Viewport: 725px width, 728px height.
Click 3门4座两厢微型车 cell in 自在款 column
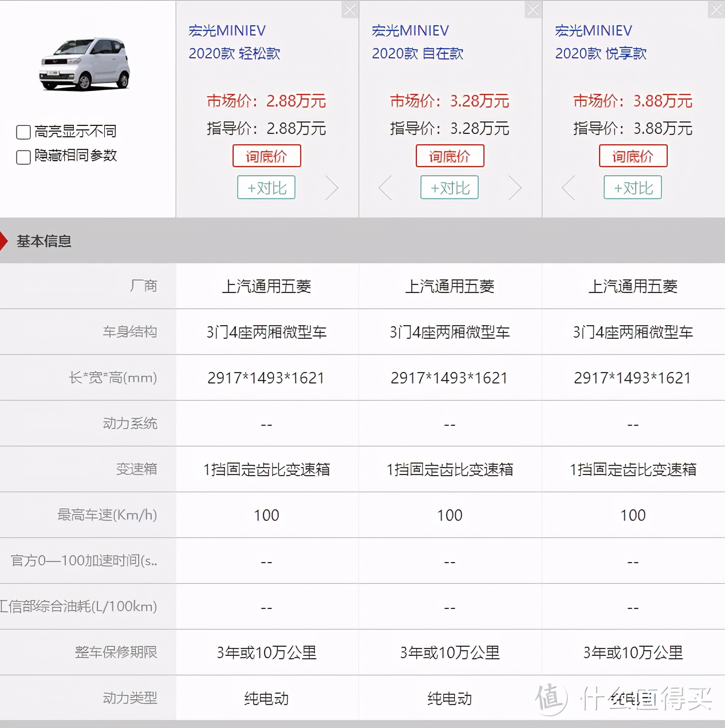tap(450, 332)
